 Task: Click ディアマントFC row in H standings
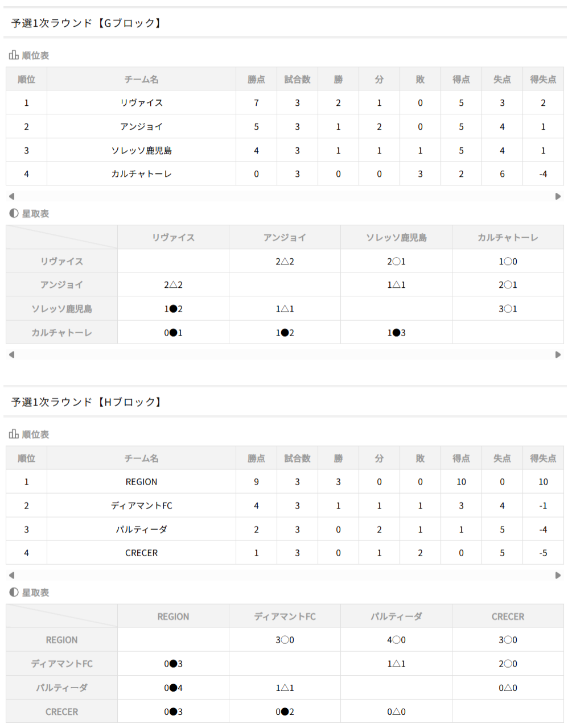click(x=285, y=505)
